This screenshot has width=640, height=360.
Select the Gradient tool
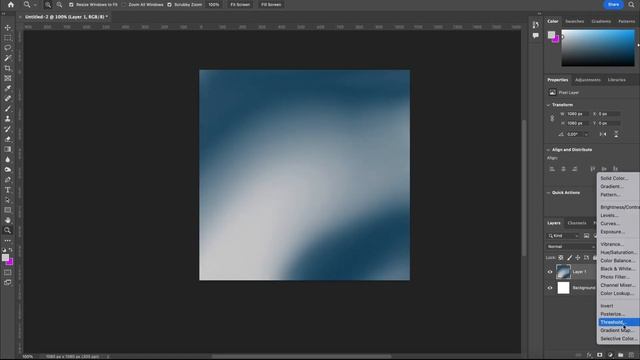(8, 149)
